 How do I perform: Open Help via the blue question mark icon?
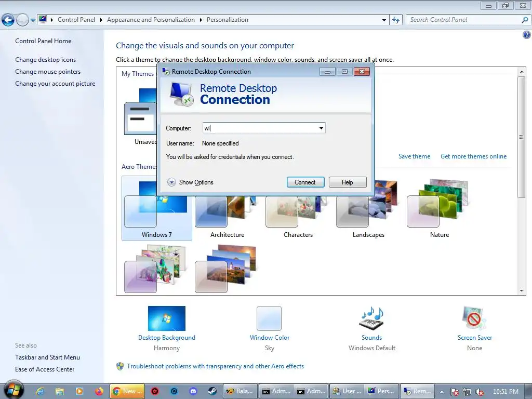[527, 35]
